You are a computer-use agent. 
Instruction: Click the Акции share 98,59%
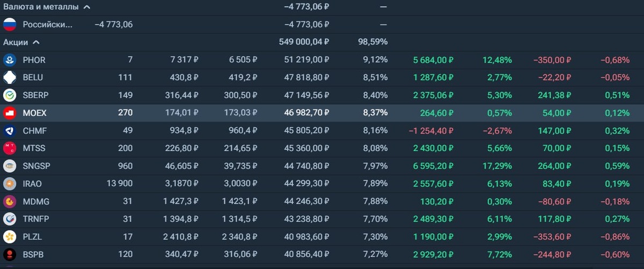372,42
